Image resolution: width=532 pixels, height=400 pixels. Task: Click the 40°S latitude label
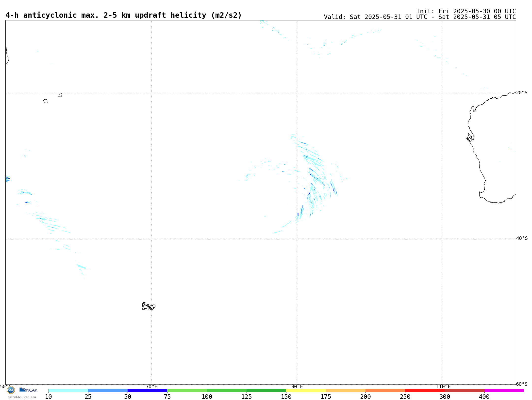click(x=522, y=238)
